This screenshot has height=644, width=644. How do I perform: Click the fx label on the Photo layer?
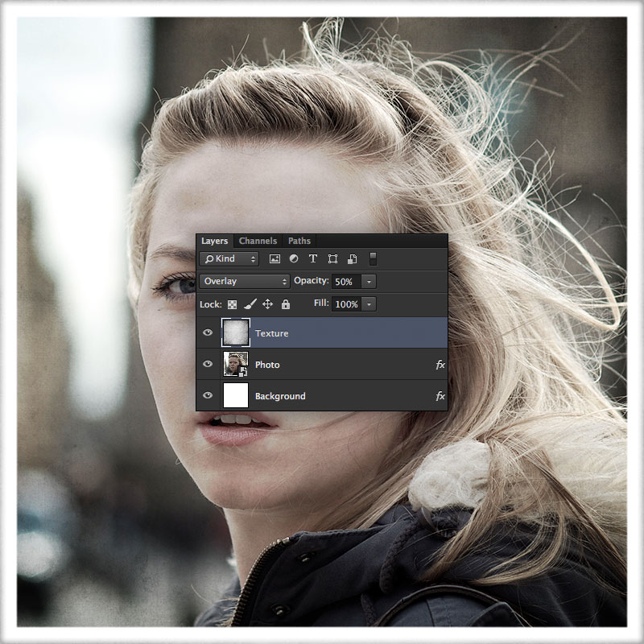[x=440, y=364]
